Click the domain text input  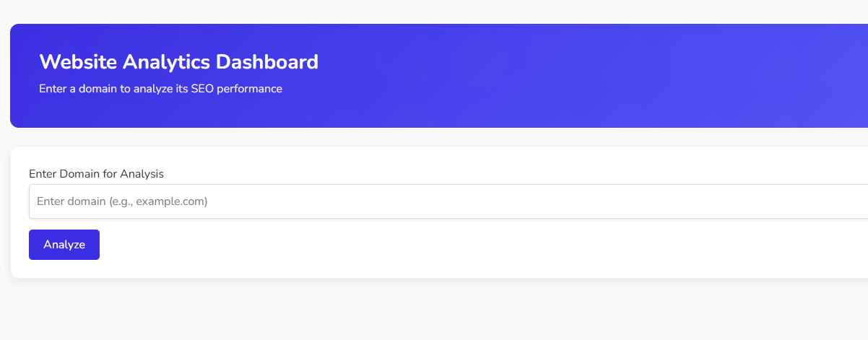[x=448, y=201]
